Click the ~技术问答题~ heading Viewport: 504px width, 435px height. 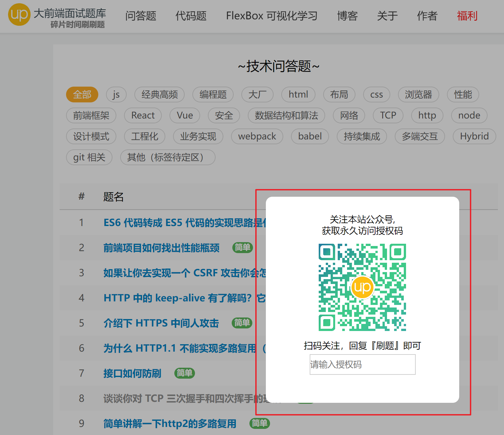click(278, 66)
